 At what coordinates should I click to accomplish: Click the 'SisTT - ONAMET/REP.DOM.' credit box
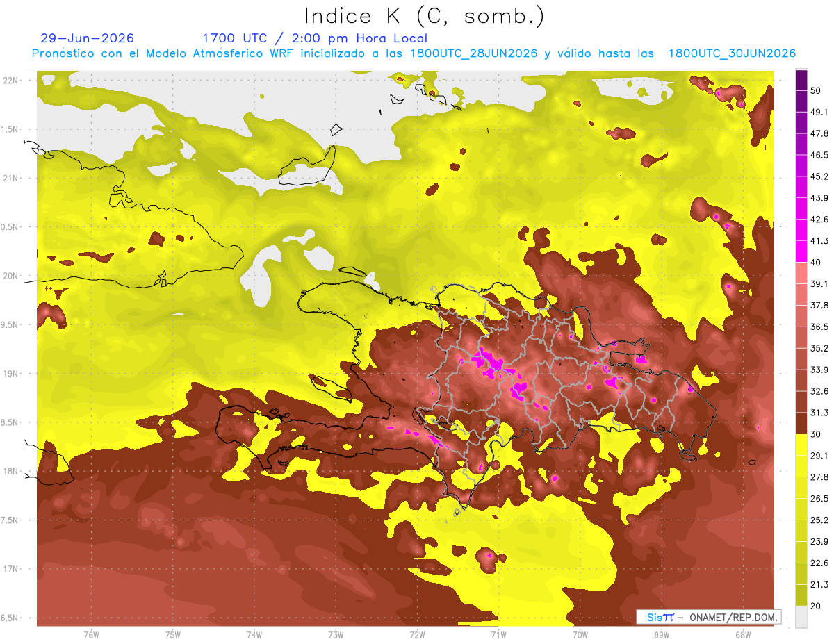click(709, 617)
